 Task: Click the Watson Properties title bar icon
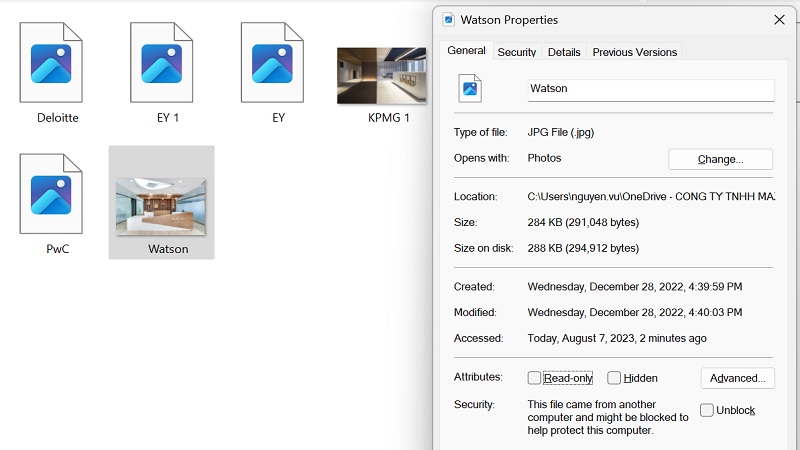click(x=448, y=20)
